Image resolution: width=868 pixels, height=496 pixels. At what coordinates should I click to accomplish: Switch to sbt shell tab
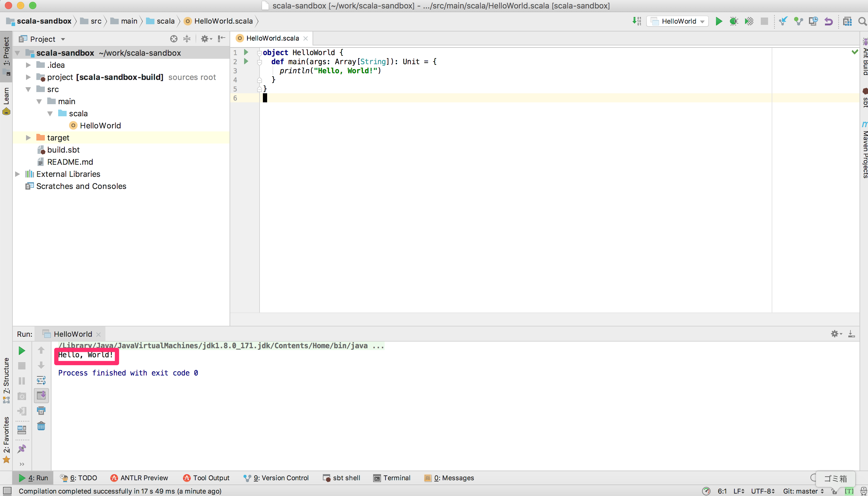coord(342,478)
